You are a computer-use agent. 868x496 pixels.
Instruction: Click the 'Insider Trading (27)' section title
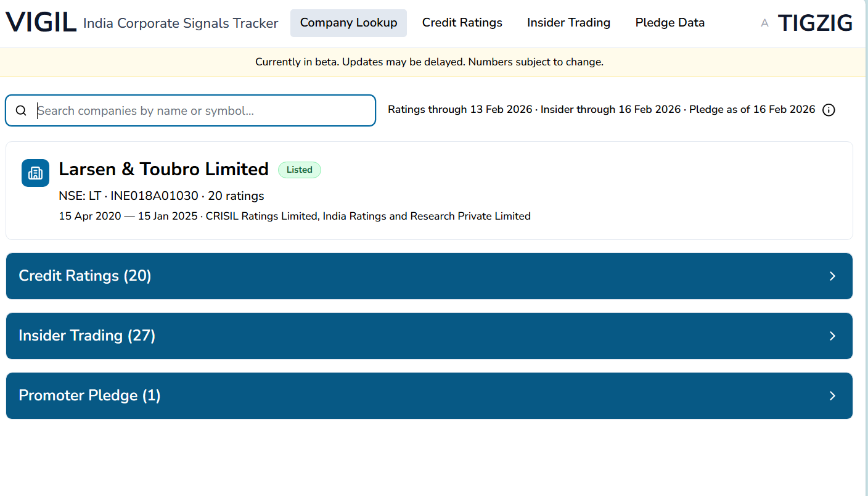(87, 336)
